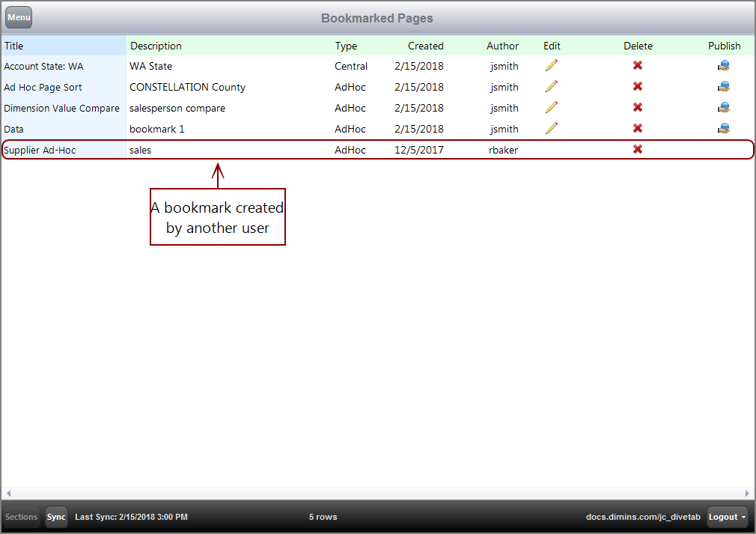
Task: Click the Sections button
Action: point(21,517)
